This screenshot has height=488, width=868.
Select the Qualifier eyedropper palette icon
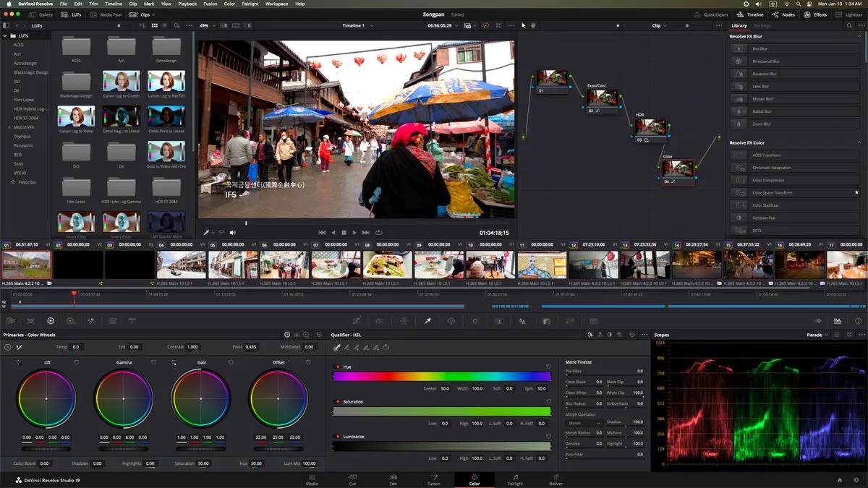point(427,321)
